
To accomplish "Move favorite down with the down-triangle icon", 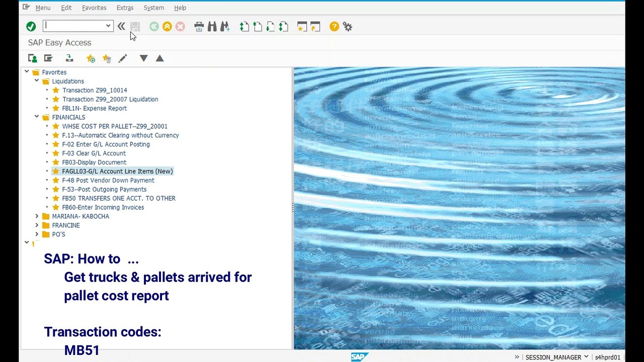I will 143,58.
